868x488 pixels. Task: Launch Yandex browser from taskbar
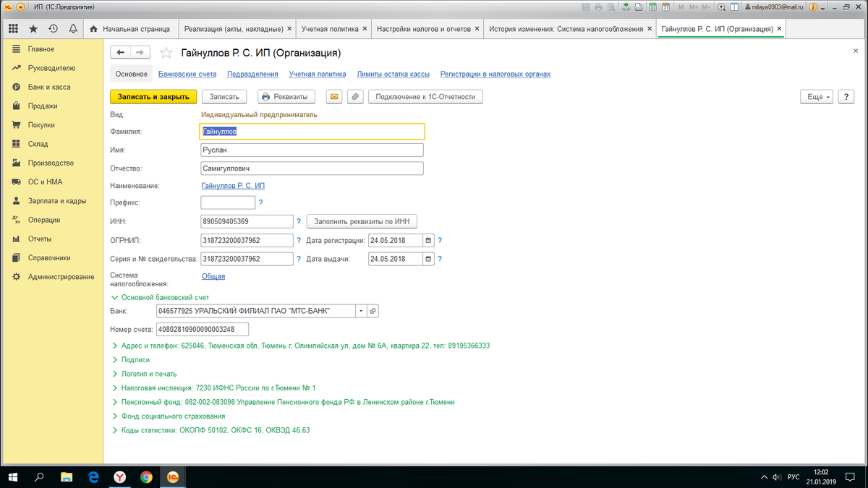(x=119, y=477)
